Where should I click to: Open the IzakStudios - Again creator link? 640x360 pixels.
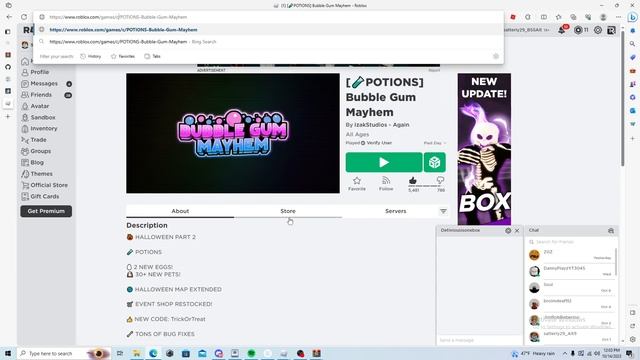coord(382,125)
